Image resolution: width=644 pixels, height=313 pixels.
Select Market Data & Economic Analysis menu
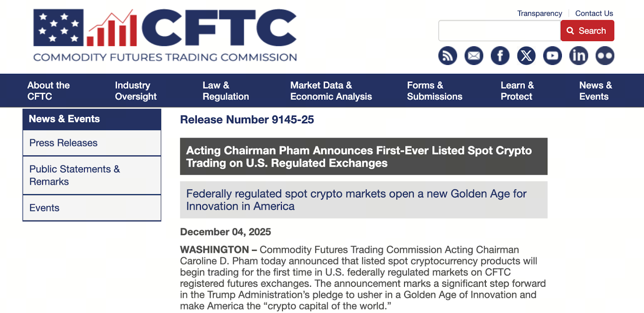[331, 91]
